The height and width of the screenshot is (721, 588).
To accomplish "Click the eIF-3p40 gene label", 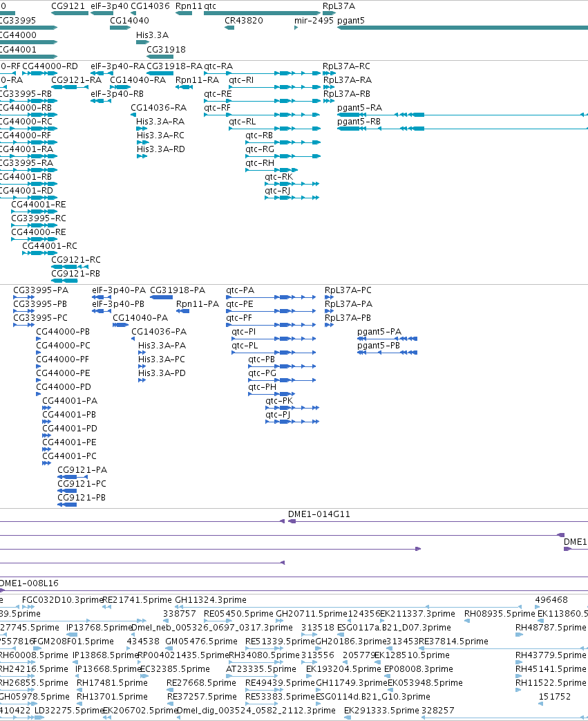I will coord(109,6).
